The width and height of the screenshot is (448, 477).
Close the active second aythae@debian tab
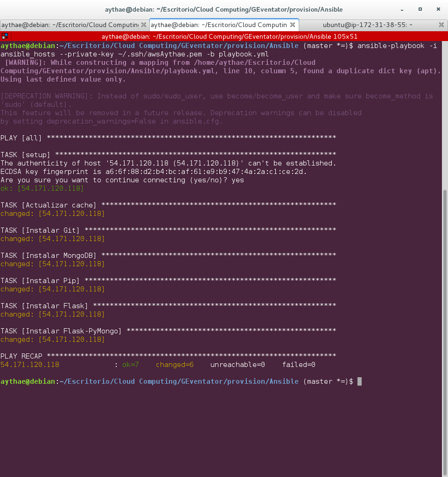click(293, 25)
